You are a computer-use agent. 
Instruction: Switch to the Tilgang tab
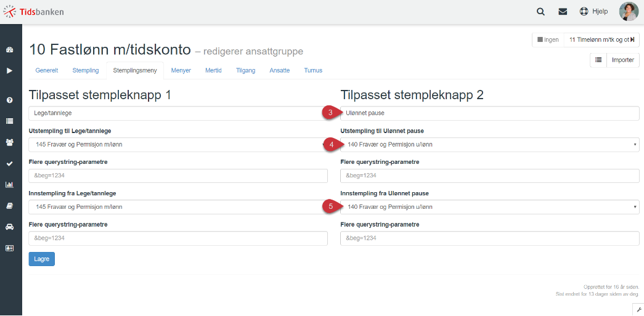(246, 70)
